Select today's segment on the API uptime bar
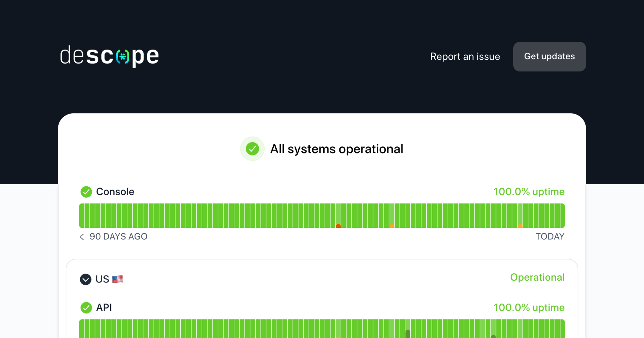Image resolution: width=644 pixels, height=338 pixels. tap(562, 329)
